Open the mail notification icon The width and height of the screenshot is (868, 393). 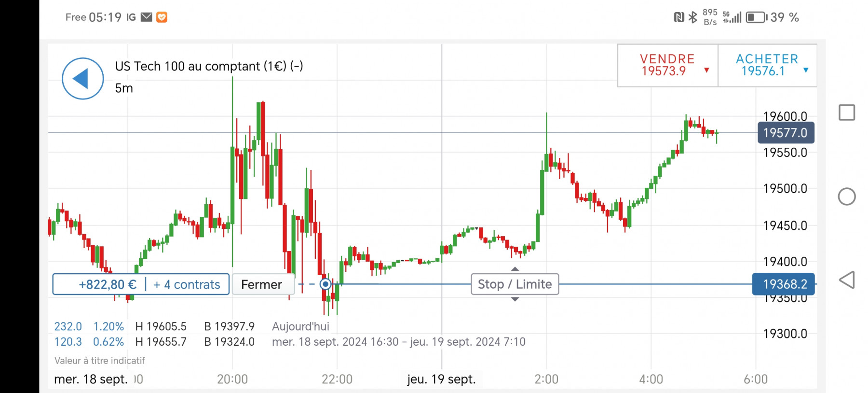click(147, 17)
